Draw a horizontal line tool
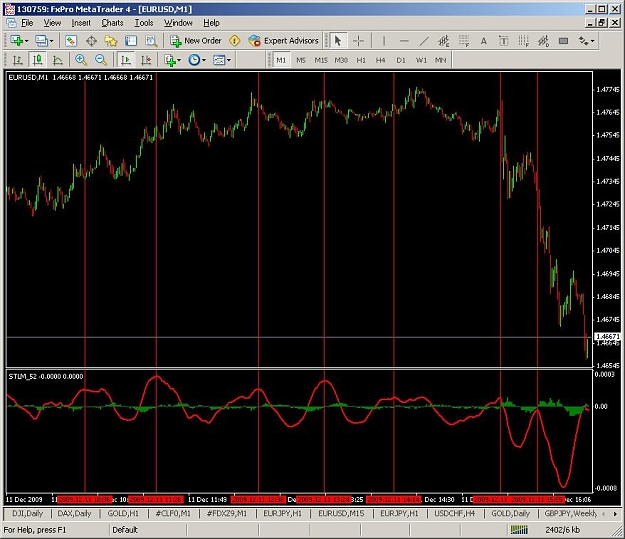 click(404, 41)
